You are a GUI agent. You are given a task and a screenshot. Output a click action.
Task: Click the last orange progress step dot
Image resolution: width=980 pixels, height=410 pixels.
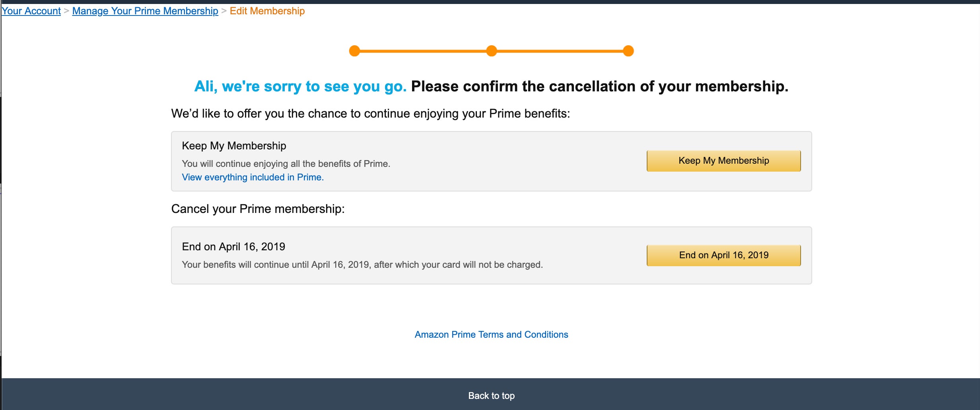[x=628, y=51]
